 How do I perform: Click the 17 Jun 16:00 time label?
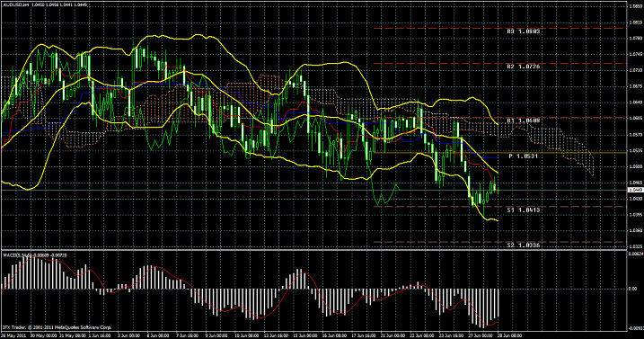tap(363, 335)
